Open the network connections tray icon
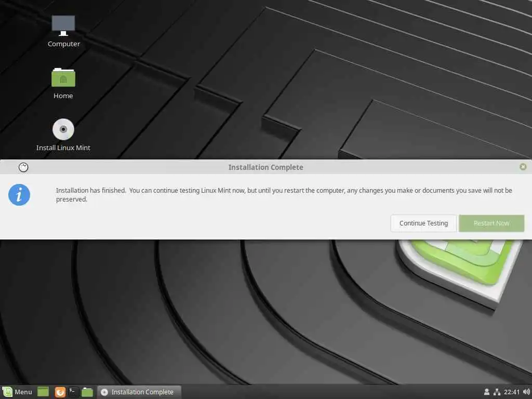Screen dimensions: 532x399 [497, 392]
